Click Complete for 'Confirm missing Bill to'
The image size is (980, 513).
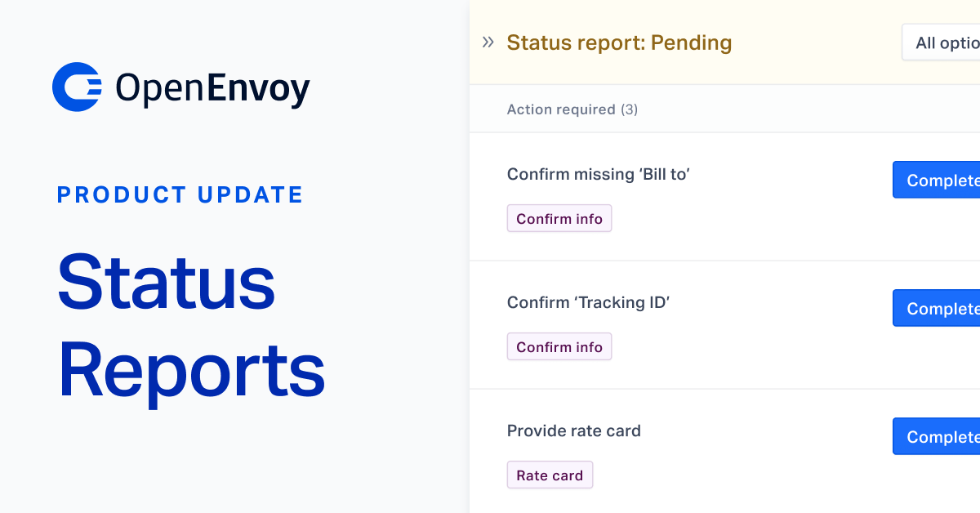pyautogui.click(x=939, y=180)
